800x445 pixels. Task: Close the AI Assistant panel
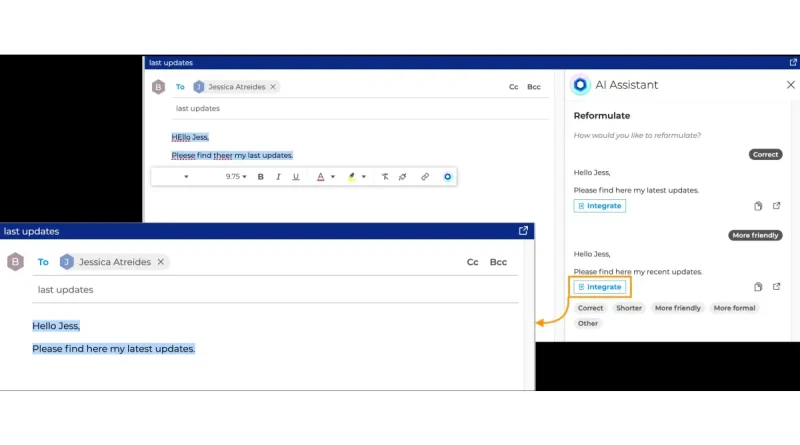790,85
